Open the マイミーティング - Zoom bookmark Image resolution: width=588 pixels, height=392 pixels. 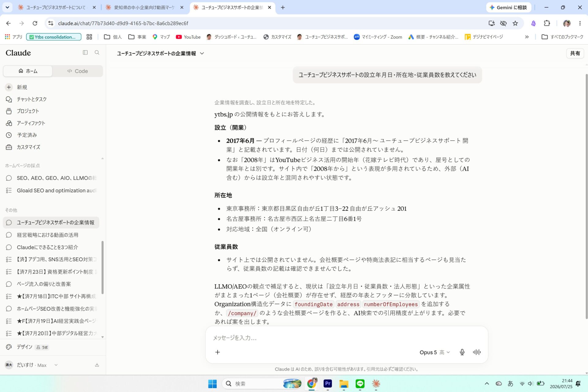coord(378,37)
